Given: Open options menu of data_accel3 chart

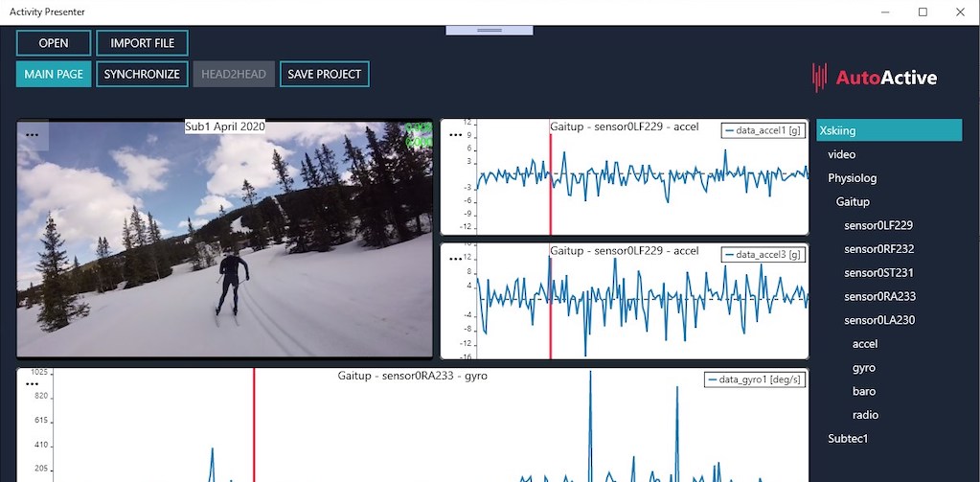Looking at the screenshot, I should [455, 258].
